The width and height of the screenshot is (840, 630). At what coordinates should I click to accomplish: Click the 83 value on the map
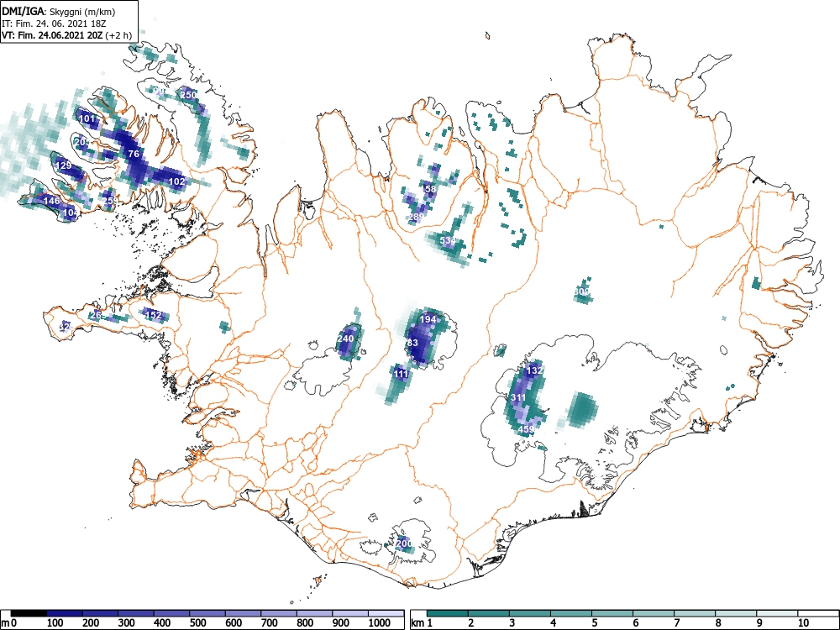(x=412, y=343)
